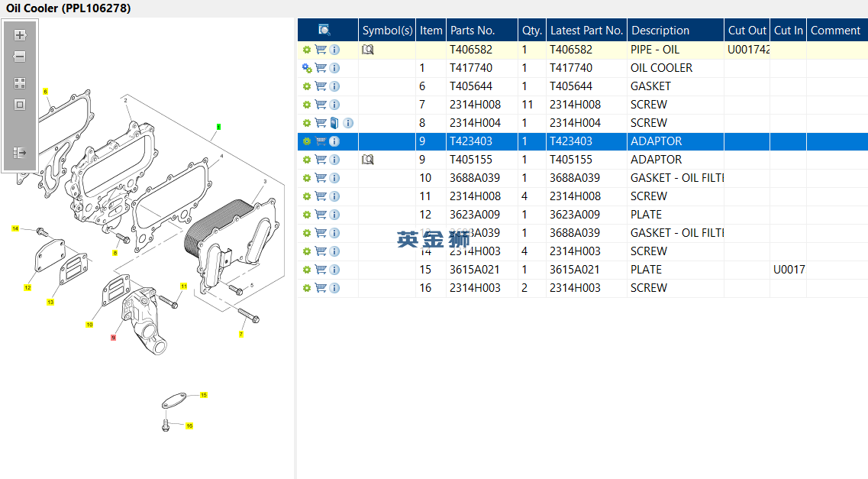Click the Qty. column header
This screenshot has width=868, height=479.
coord(531,31)
